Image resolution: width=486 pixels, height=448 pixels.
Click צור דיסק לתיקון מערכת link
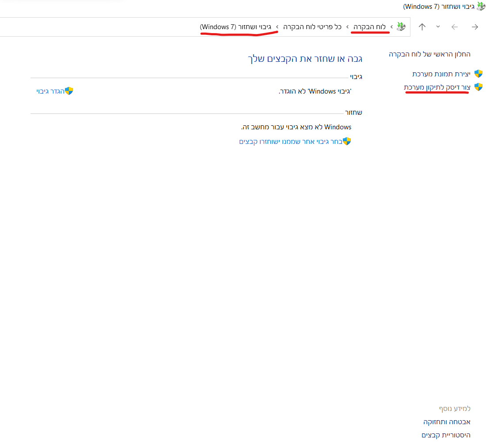[437, 88]
